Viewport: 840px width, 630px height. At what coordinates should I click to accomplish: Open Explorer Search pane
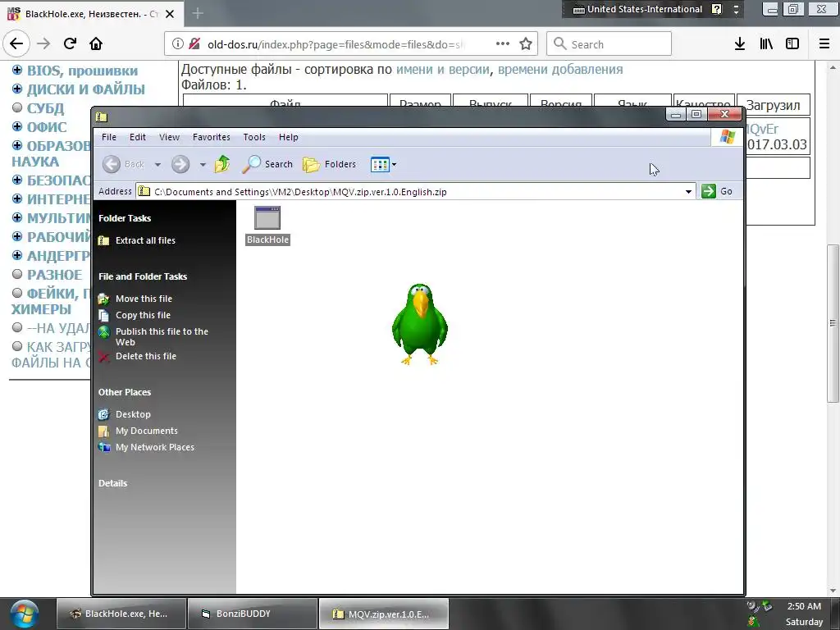pos(267,164)
